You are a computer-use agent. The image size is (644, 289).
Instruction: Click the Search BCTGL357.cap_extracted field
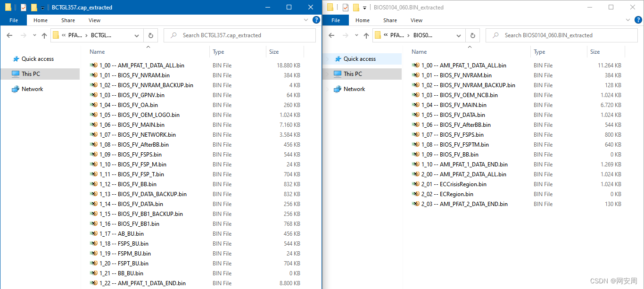tap(239, 35)
